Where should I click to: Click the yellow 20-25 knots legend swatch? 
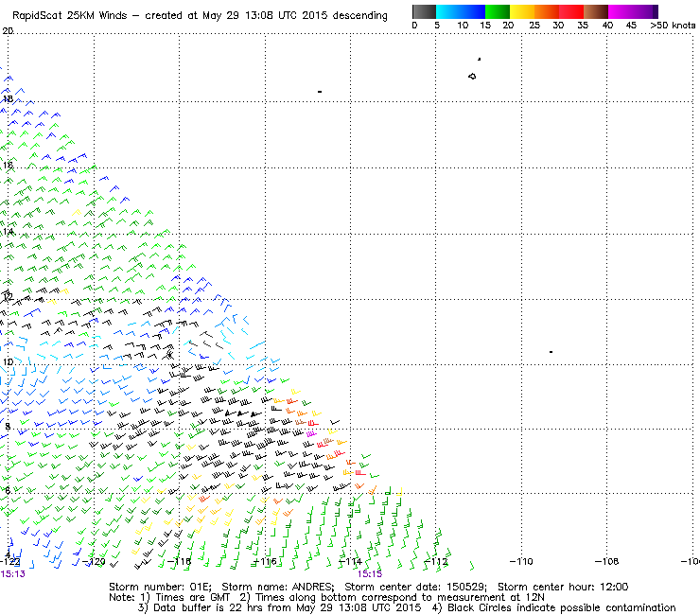[x=522, y=11]
